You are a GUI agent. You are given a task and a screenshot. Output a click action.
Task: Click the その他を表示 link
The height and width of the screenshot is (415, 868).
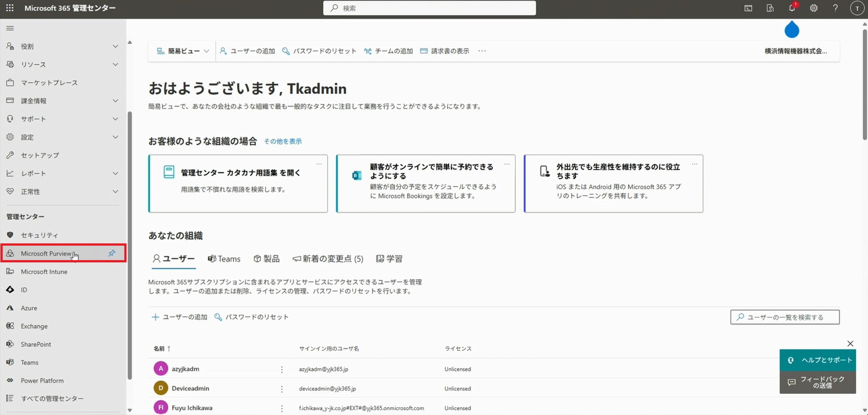click(283, 141)
